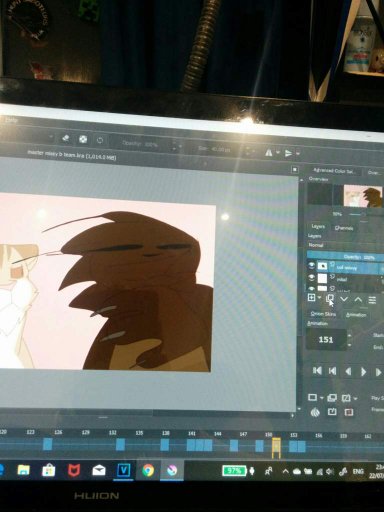Add a new layer with plus icon
The image size is (384, 512).
click(x=311, y=297)
